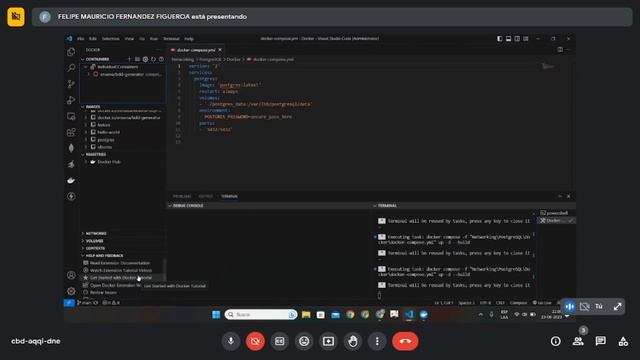640x360 pixels.
Task: Open the Explorer view in VS Code
Action: tap(71, 52)
